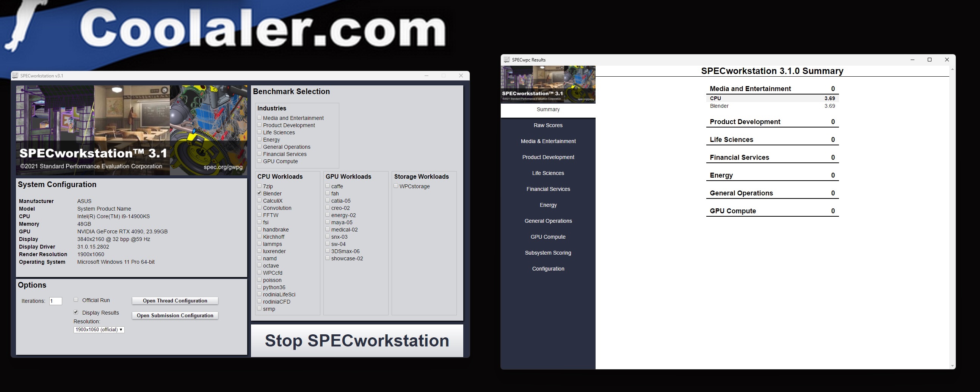Tick the octave workload checkbox
The image size is (980, 392).
pos(259,266)
